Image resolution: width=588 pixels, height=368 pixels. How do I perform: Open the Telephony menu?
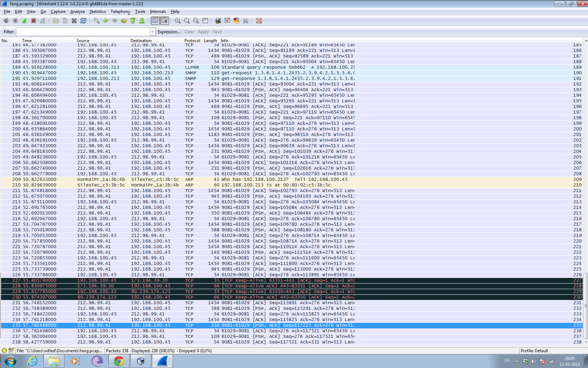point(120,12)
